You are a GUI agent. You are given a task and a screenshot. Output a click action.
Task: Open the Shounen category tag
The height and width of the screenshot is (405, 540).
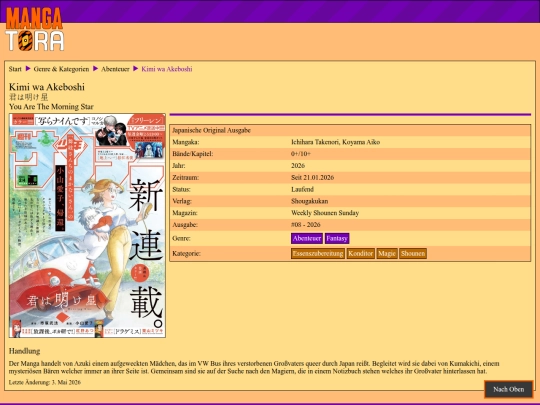413,253
